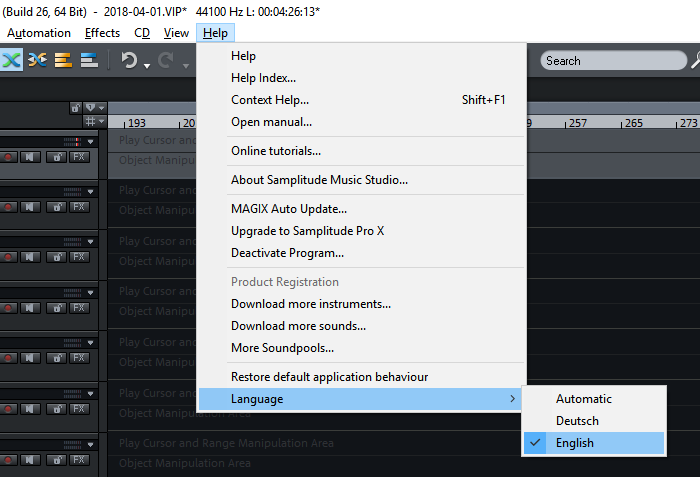Expand the topmost track's menu arrow

pyautogui.click(x=90, y=140)
